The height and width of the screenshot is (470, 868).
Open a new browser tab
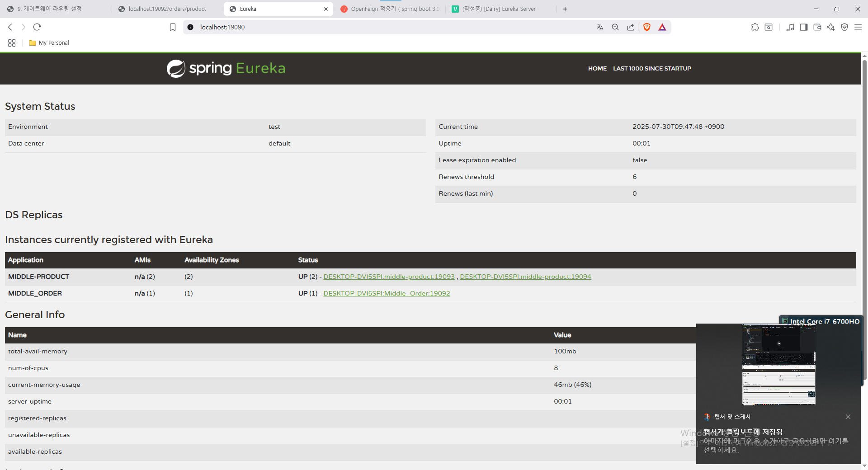pyautogui.click(x=565, y=9)
